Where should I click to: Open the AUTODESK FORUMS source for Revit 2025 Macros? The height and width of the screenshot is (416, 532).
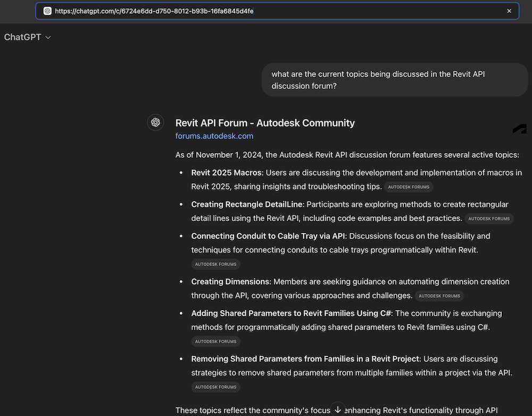(x=409, y=187)
